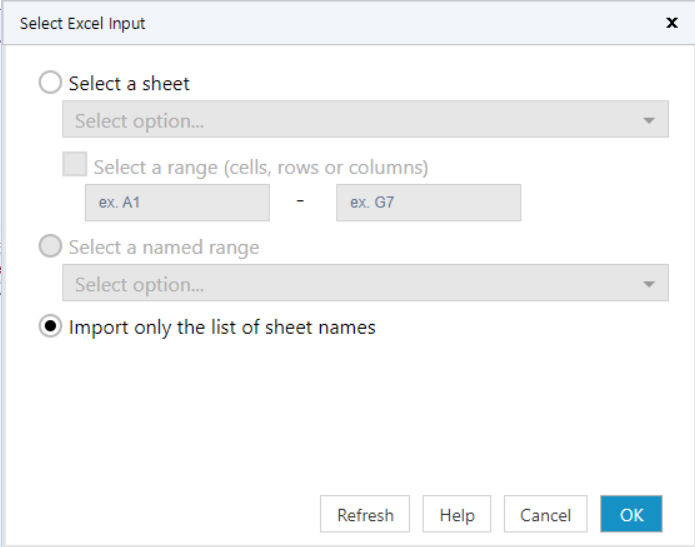Enable the "Select a range" checkbox
The width and height of the screenshot is (695, 547).
tap(74, 166)
